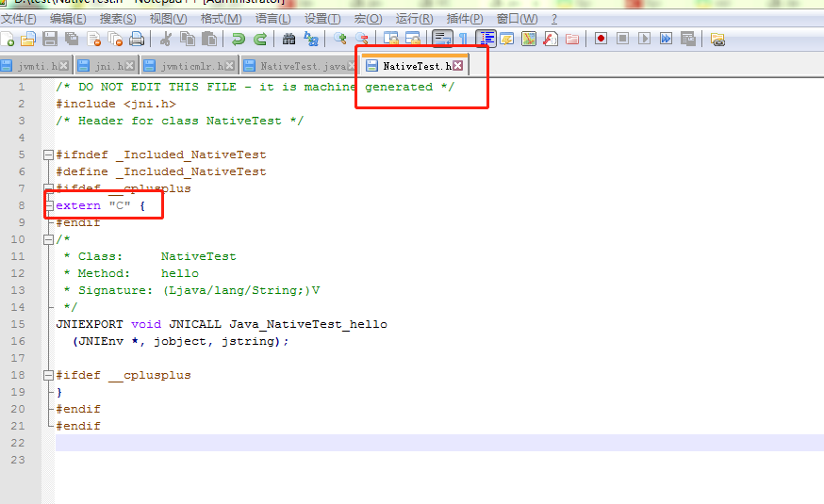Screen dimensions: 824x504
Task: Open the 文件(F) menu
Action: point(19,19)
